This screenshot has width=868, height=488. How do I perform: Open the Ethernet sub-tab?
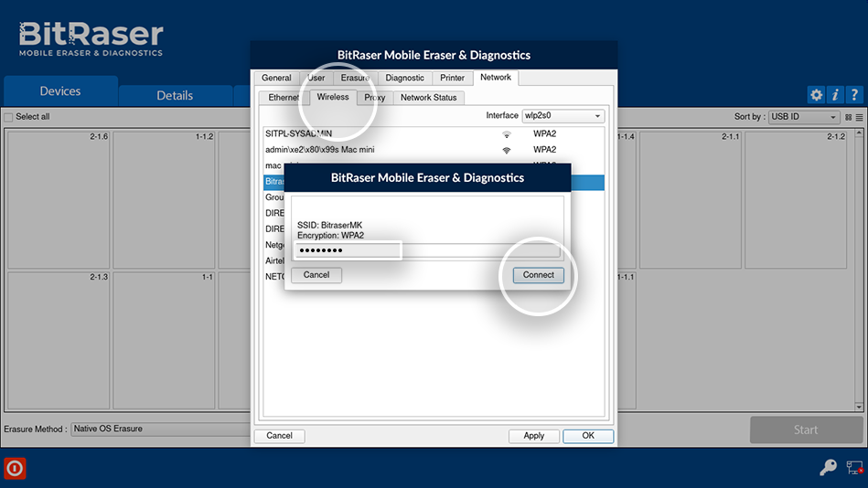284,98
